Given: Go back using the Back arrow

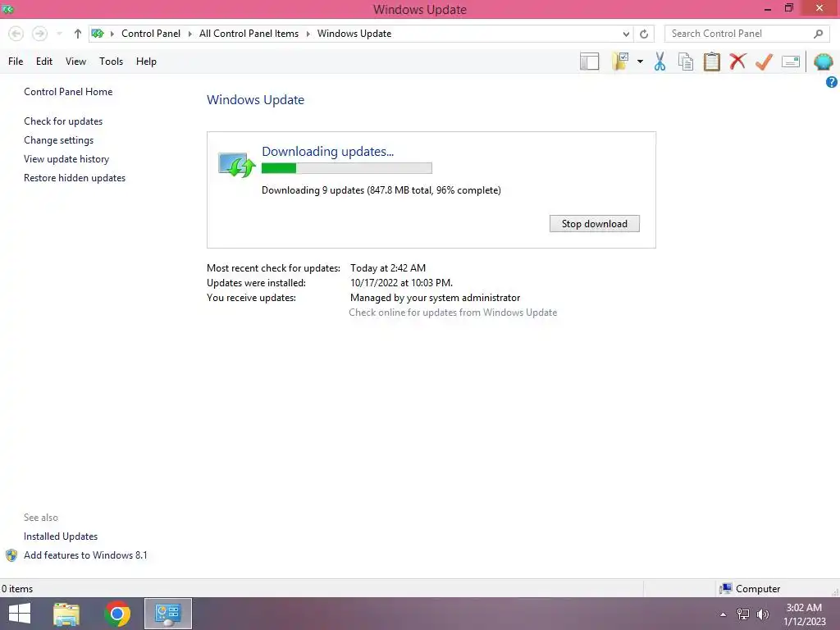Looking at the screenshot, I should [x=16, y=34].
